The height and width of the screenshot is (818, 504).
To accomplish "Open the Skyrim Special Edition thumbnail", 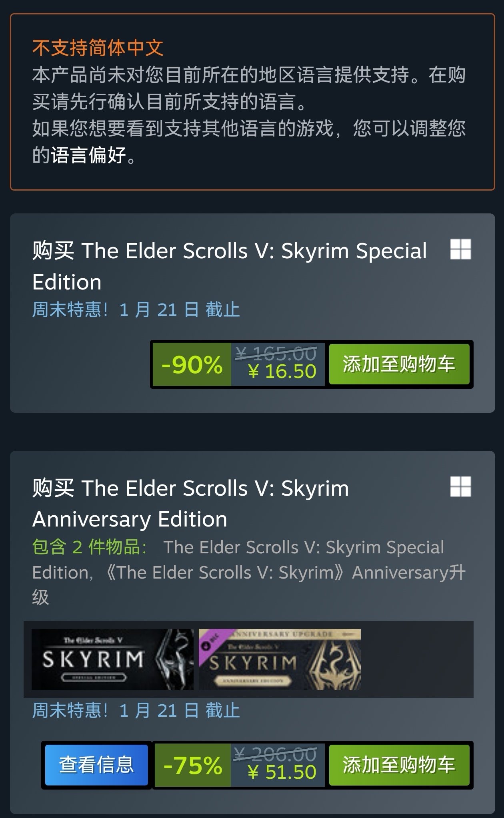I will 112,659.
